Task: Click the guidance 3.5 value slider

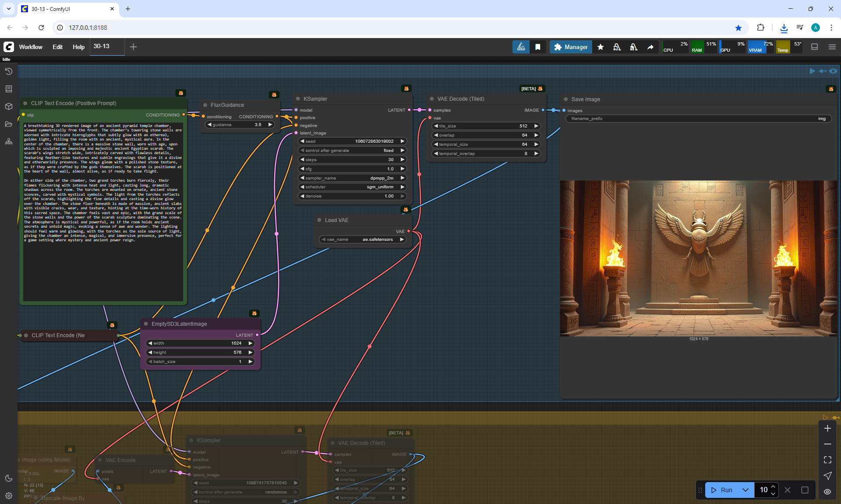Action: click(x=240, y=125)
